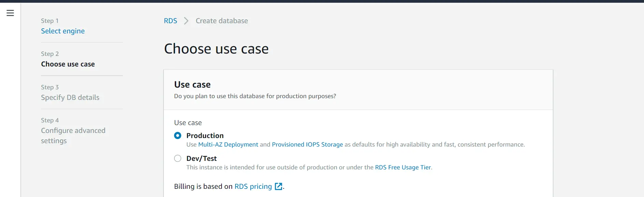Click the Specify DB details step
This screenshot has width=644, height=197.
tap(70, 97)
